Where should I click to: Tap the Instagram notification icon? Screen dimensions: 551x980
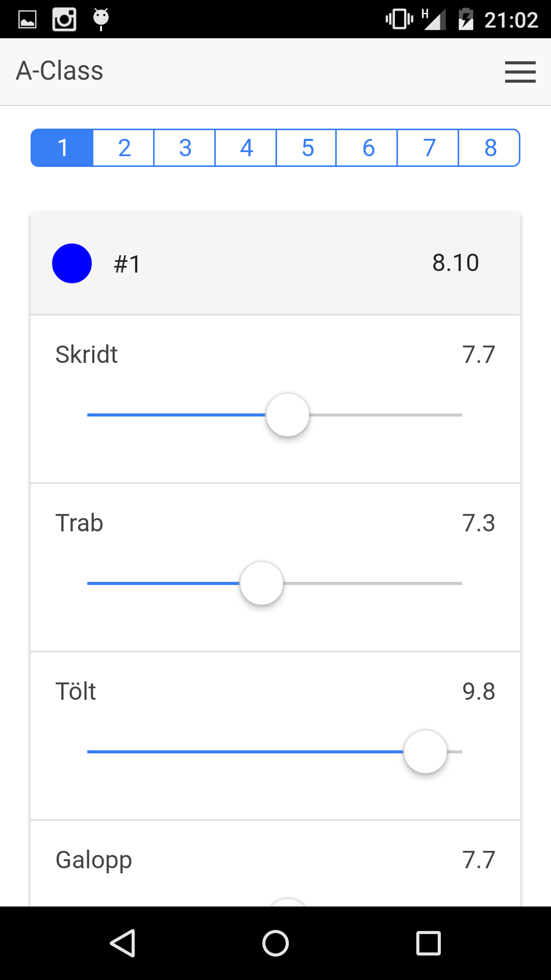click(x=64, y=19)
